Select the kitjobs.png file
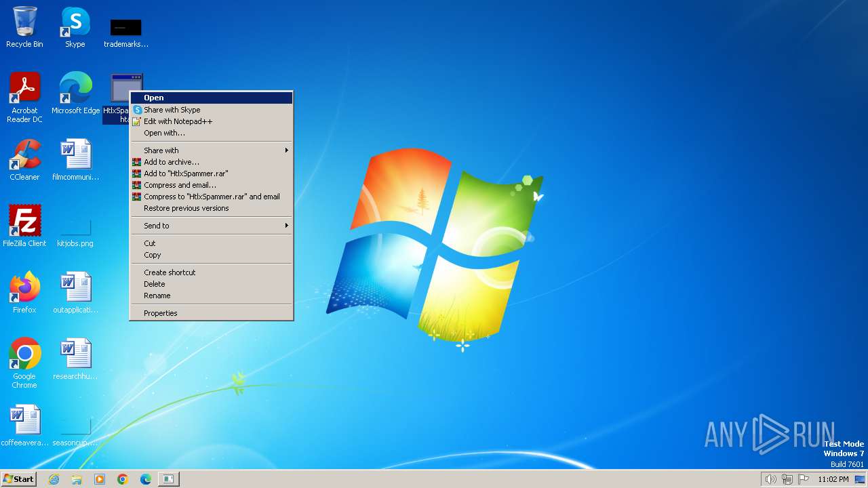Image resolution: width=868 pixels, height=488 pixels. point(75,232)
